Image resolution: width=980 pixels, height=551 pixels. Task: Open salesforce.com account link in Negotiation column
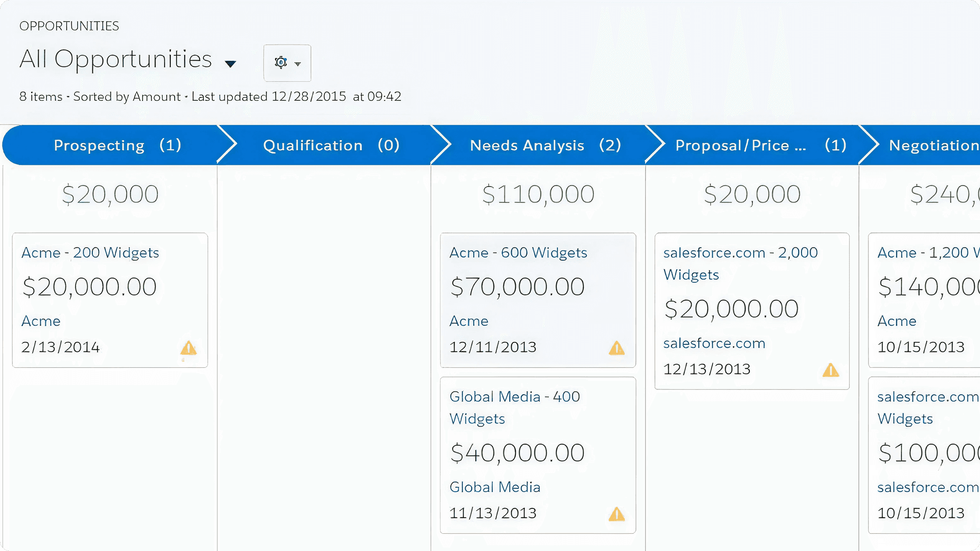point(928,487)
